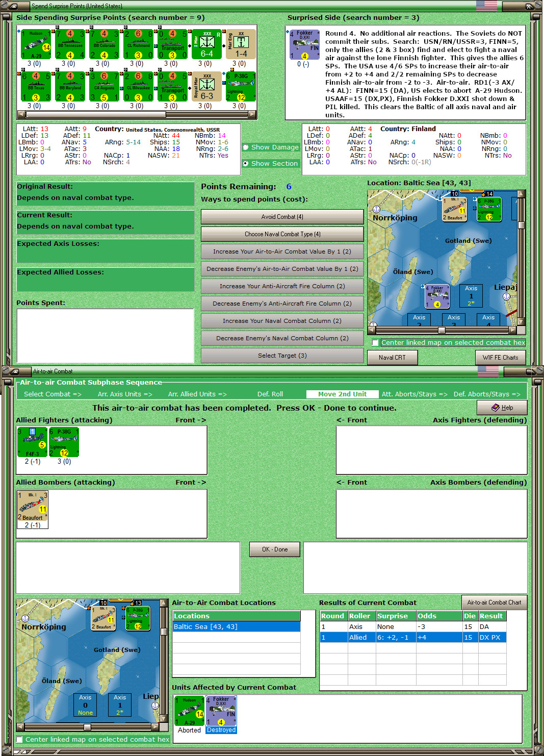
Task: Open Help in Air-to-air Combat window
Action: (502, 407)
